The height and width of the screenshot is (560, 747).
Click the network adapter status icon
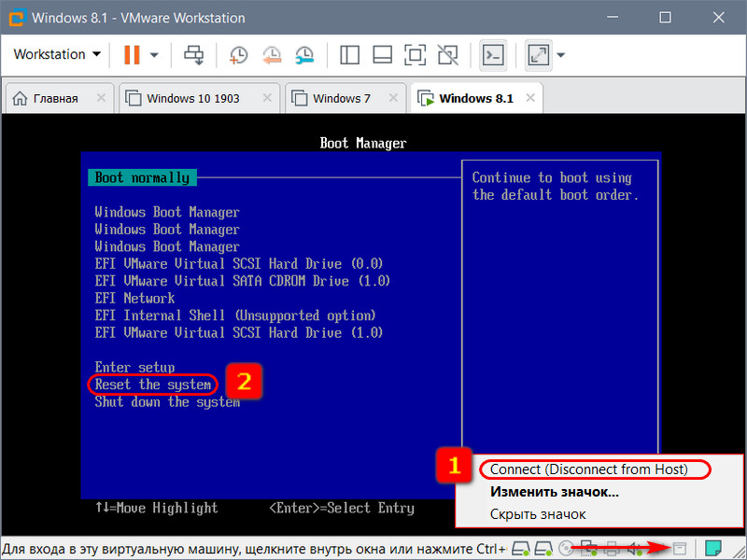[x=589, y=549]
